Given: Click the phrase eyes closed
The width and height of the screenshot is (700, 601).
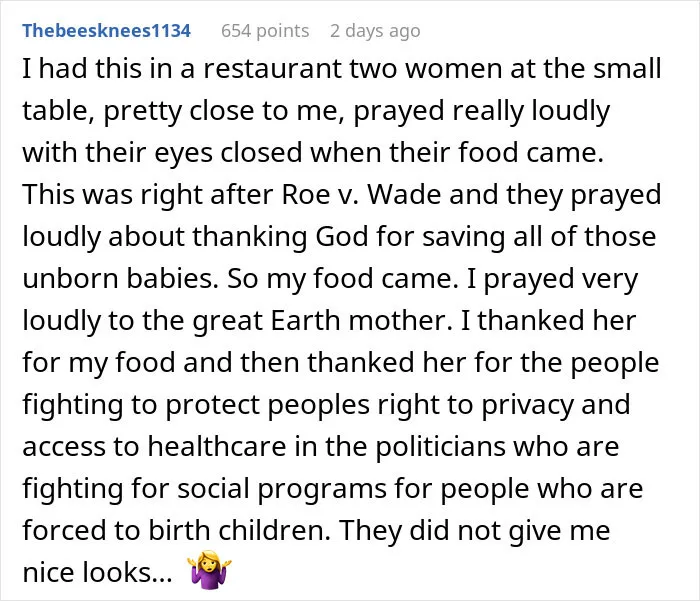Looking at the screenshot, I should pos(228,154).
